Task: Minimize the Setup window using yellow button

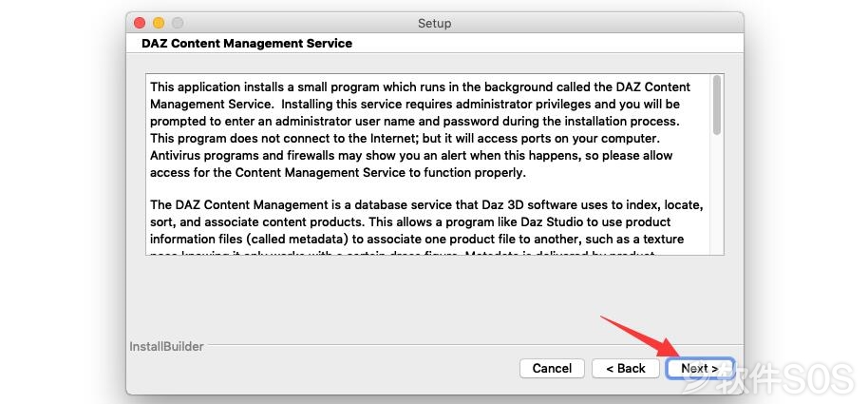Action: pos(159,23)
